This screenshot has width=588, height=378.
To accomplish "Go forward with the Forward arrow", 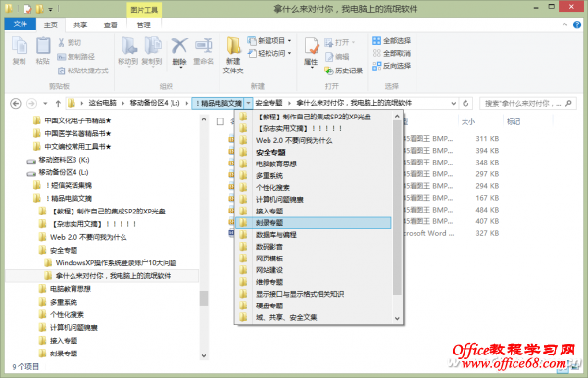I will [x=32, y=103].
